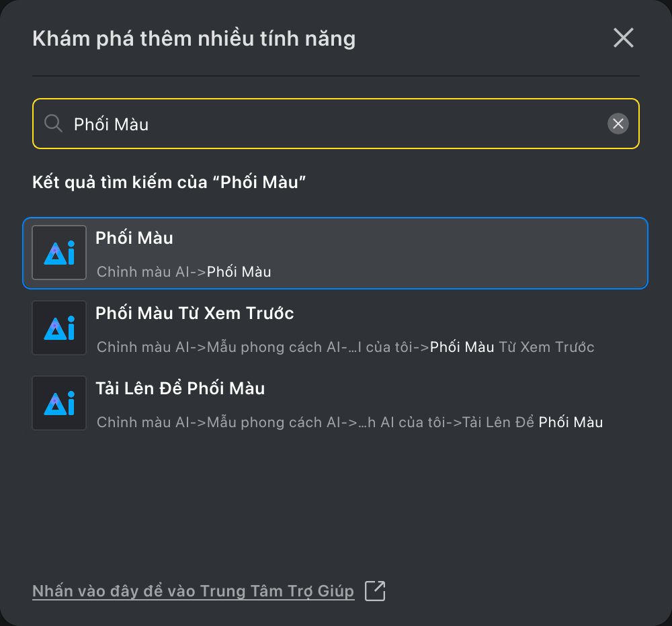Screen dimensions: 672x626
Task: Click the path text under Phối Màu Từ Xem Trước
Action: 345,347
